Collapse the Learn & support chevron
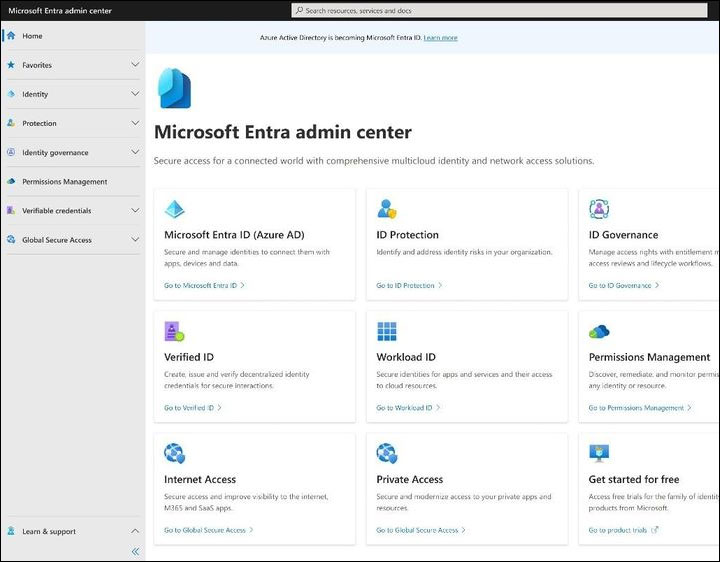This screenshot has width=720, height=562. pos(135,531)
